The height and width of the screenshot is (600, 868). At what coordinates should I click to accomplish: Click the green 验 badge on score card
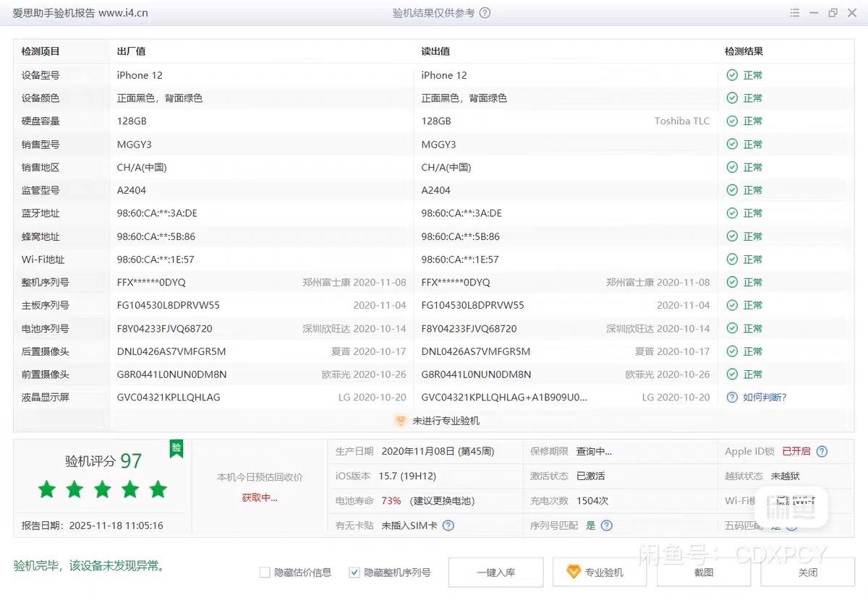coord(176,448)
